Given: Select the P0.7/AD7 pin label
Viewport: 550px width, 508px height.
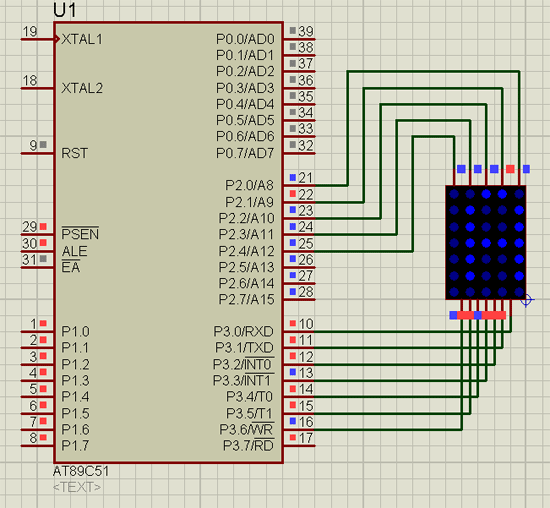Looking at the screenshot, I should [245, 153].
